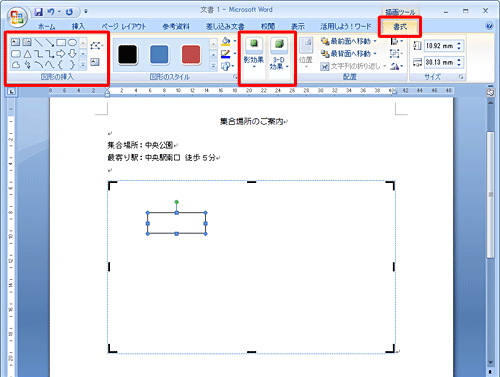500x377 pixels.
Task: Open the shadow effects (影効果) menu
Action: [254, 52]
